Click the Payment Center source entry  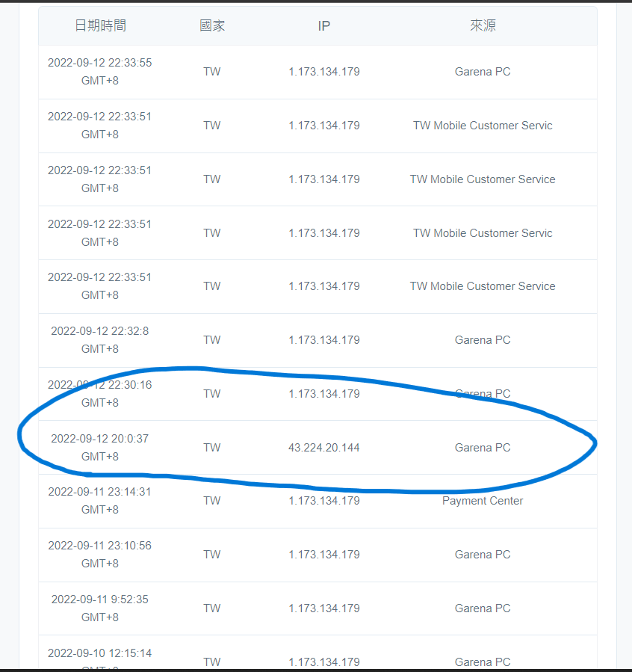pyautogui.click(x=483, y=501)
